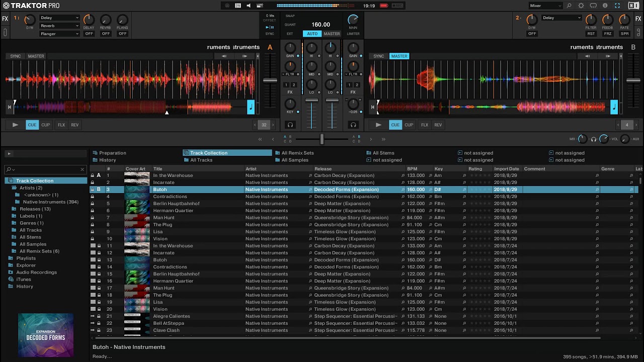The image size is (644, 362).
Task: Jump to track start on Deck B
Action: (372, 107)
